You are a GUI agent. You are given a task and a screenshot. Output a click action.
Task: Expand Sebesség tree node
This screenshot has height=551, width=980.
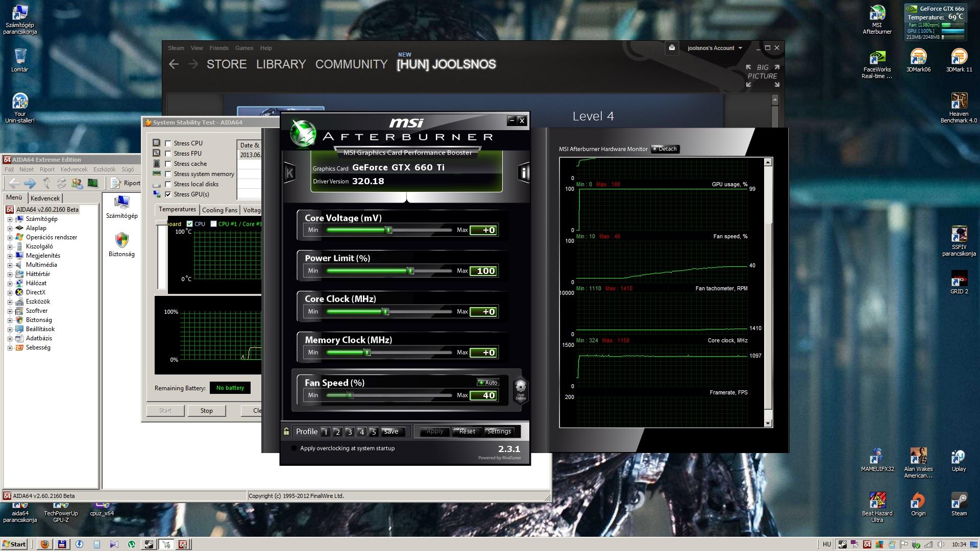(x=10, y=348)
